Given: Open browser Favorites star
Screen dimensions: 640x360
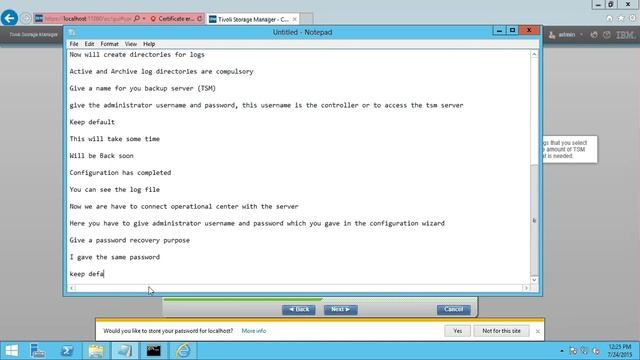Looking at the screenshot, I should (x=621, y=18).
